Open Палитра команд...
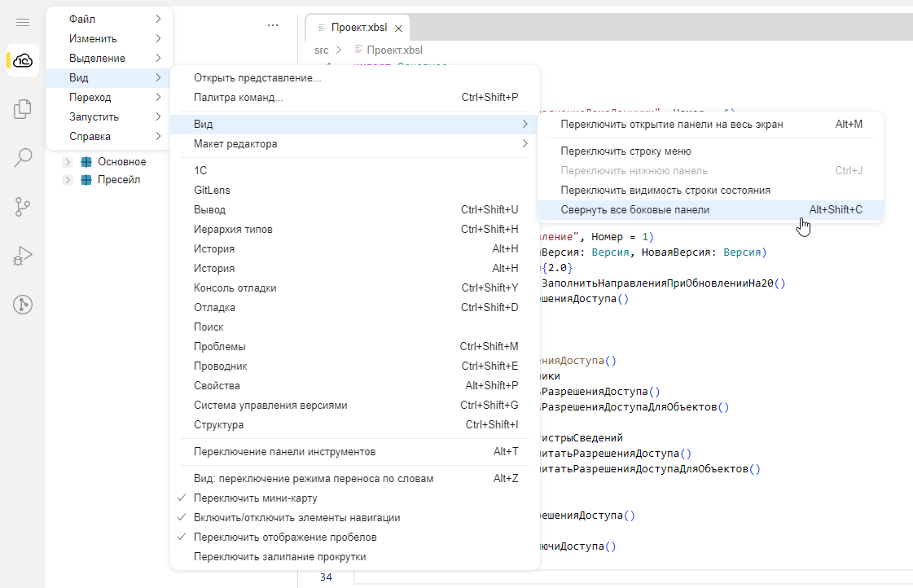Image resolution: width=913 pixels, height=588 pixels. coord(355,97)
